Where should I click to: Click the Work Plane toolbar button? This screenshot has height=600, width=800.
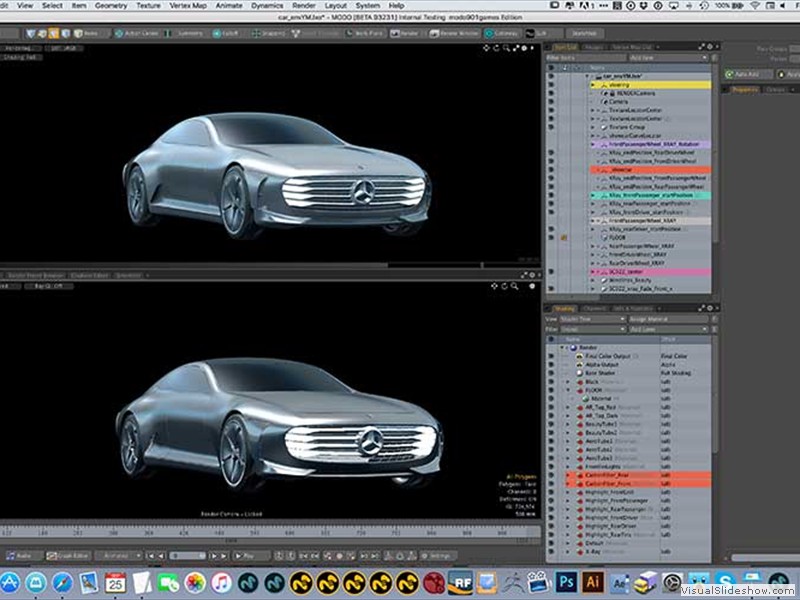coord(364,33)
